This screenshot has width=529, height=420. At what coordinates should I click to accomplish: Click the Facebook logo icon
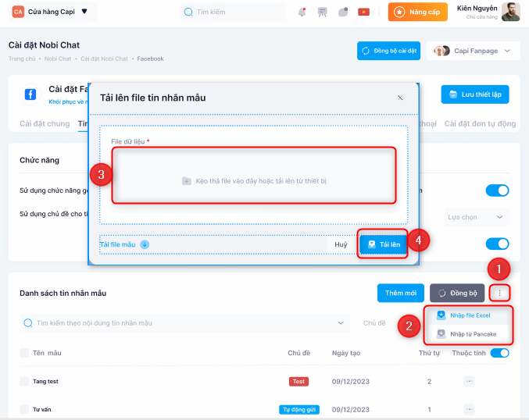(30, 94)
